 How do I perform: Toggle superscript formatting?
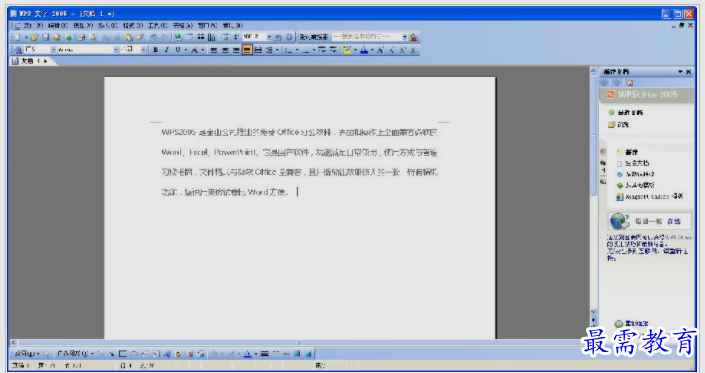402,50
